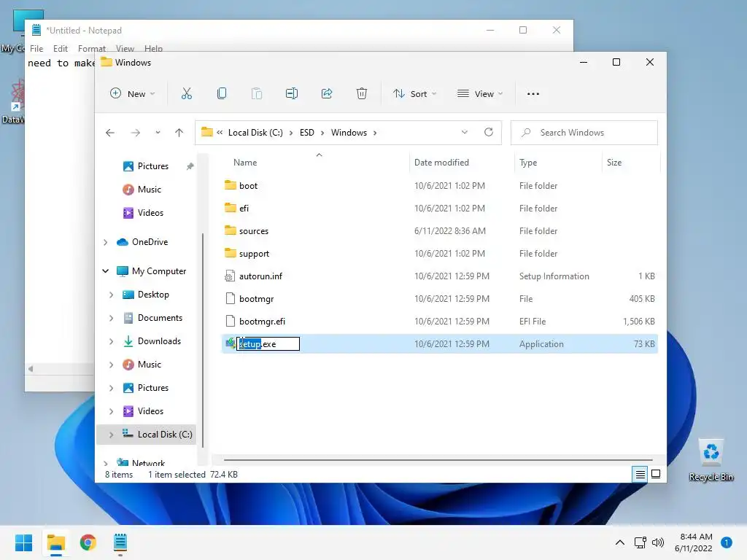
Task: Open the View layout dropdown
Action: click(x=480, y=94)
